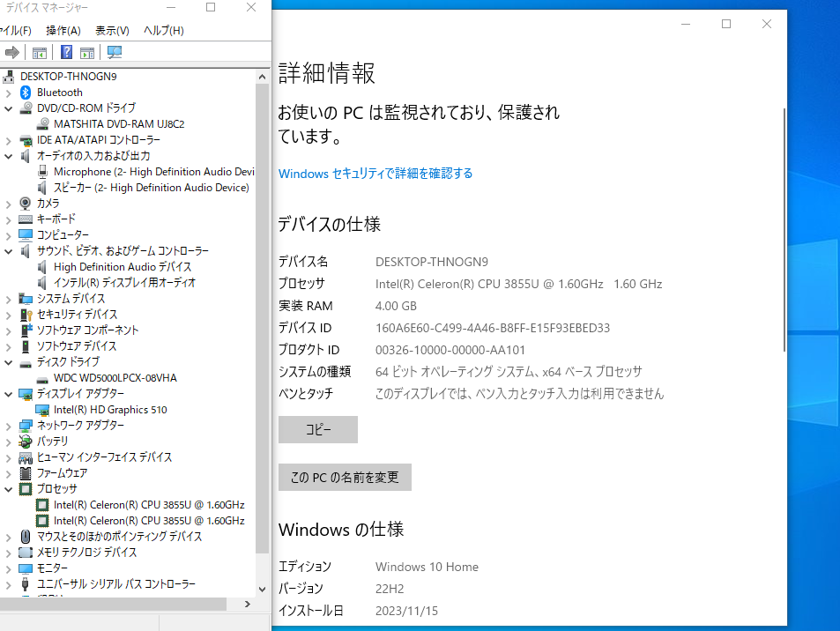
Task: Collapse the オーディオの入力および出力 node
Action: coord(8,156)
